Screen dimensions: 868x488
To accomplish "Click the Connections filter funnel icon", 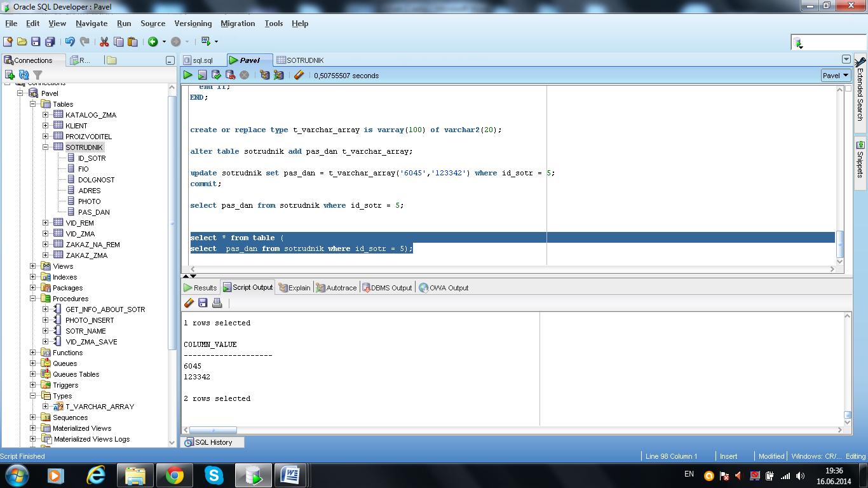I will pyautogui.click(x=37, y=75).
